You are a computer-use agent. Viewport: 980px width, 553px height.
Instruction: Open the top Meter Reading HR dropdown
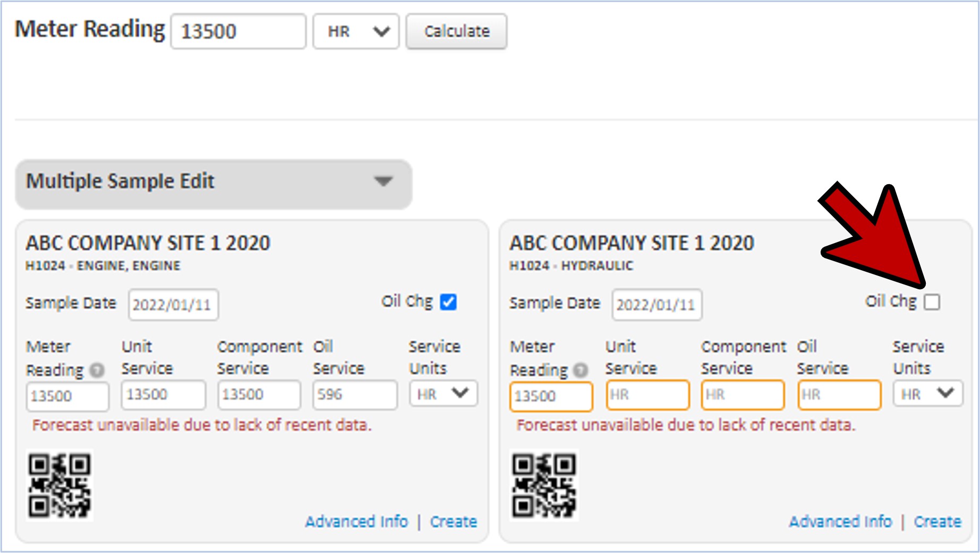point(356,32)
